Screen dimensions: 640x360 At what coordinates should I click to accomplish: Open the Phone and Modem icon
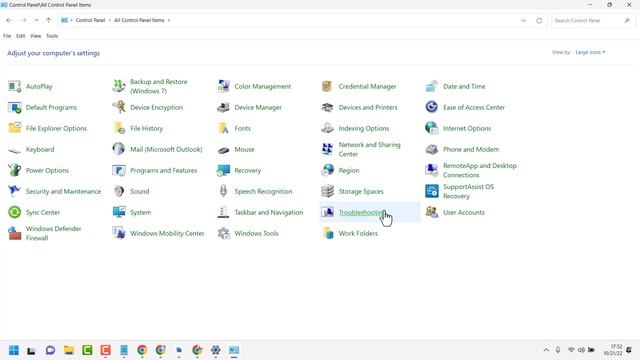(432, 149)
